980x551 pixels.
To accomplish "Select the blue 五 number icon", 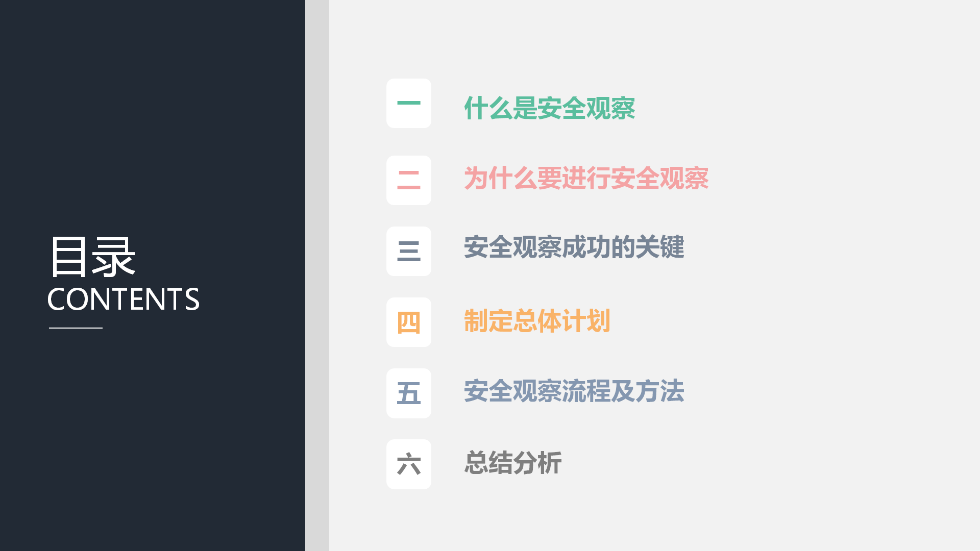I will point(409,393).
